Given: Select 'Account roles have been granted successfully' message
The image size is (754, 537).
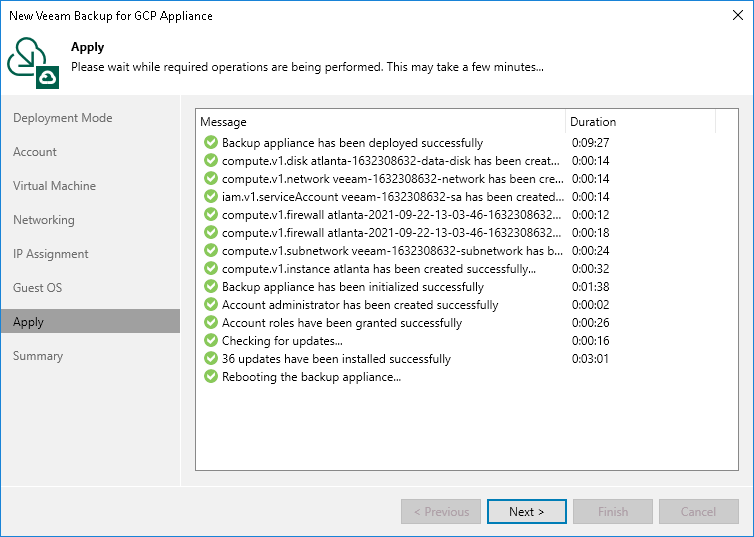Looking at the screenshot, I should [x=342, y=323].
